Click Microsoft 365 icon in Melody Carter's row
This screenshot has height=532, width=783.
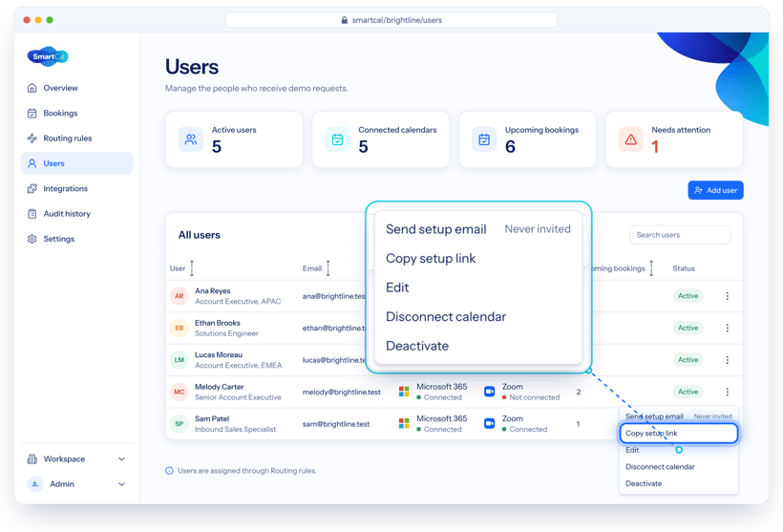point(404,392)
